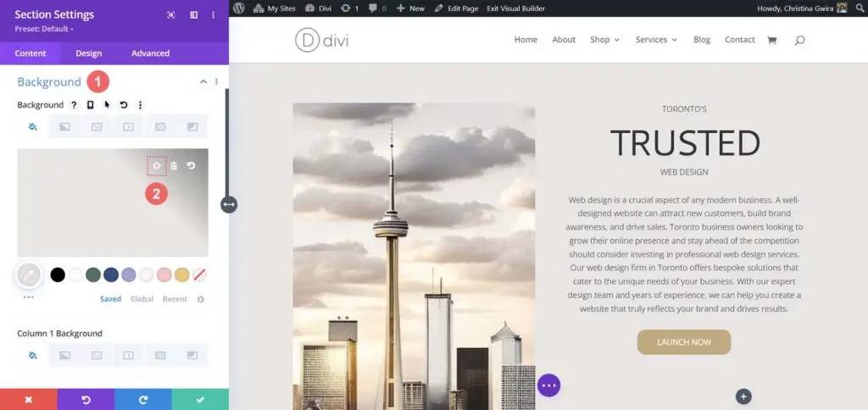Switch to the Design tab

pos(88,53)
